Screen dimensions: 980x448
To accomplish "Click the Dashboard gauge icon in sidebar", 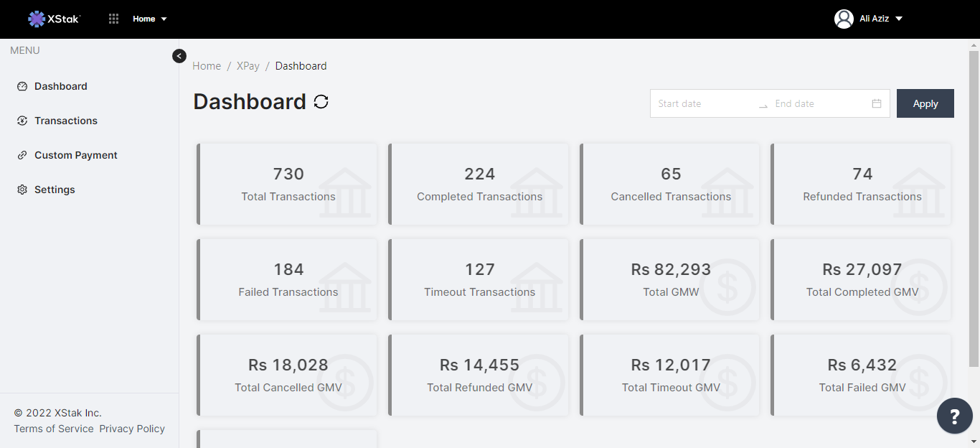I will (22, 86).
